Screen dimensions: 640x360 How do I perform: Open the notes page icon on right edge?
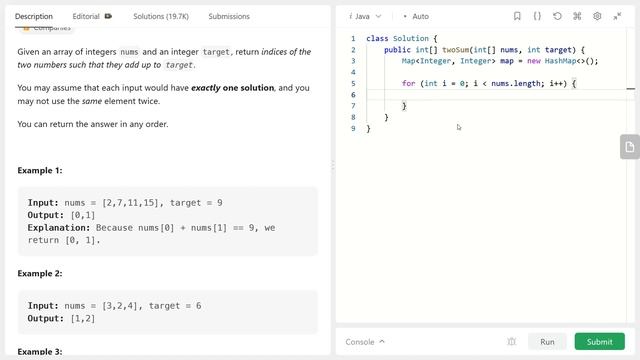coord(630,147)
